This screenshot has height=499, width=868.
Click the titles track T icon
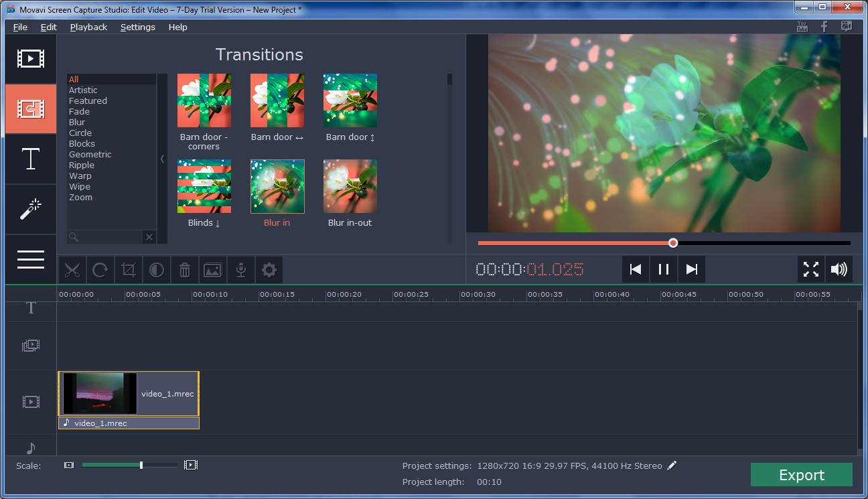pyautogui.click(x=31, y=308)
